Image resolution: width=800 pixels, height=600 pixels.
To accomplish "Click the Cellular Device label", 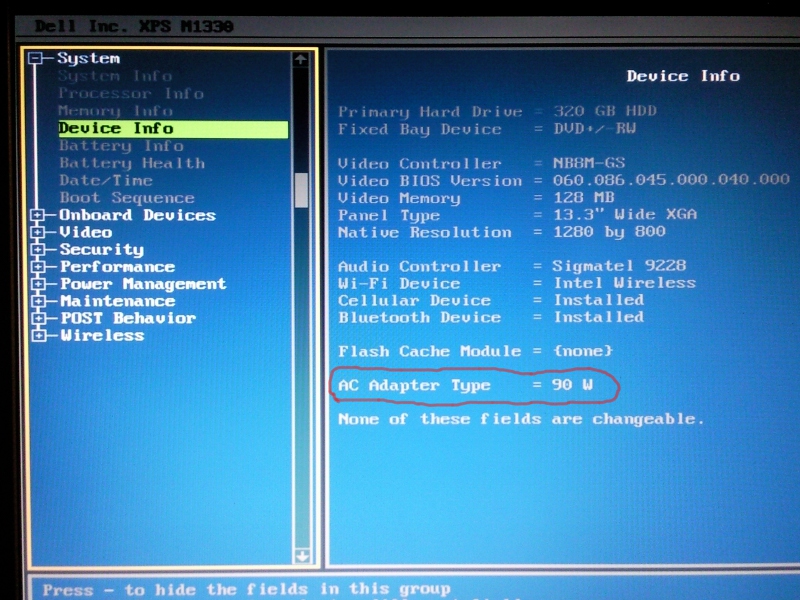I will (x=414, y=301).
